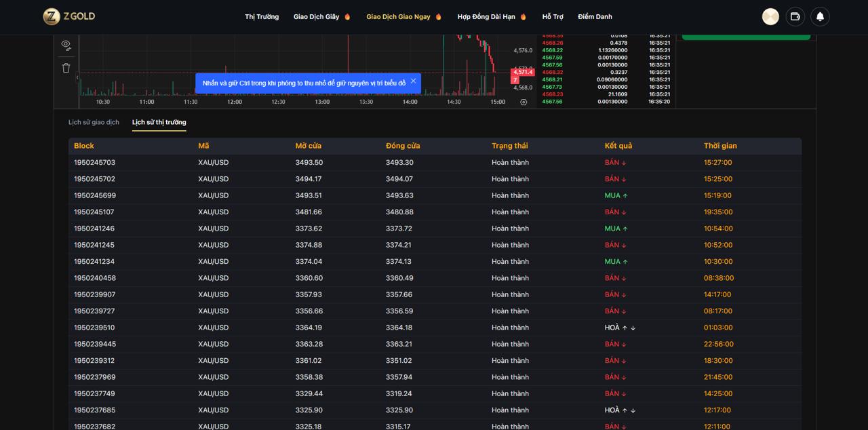The height and width of the screenshot is (430, 868).
Task: Open the user avatar profile
Action: point(770,17)
